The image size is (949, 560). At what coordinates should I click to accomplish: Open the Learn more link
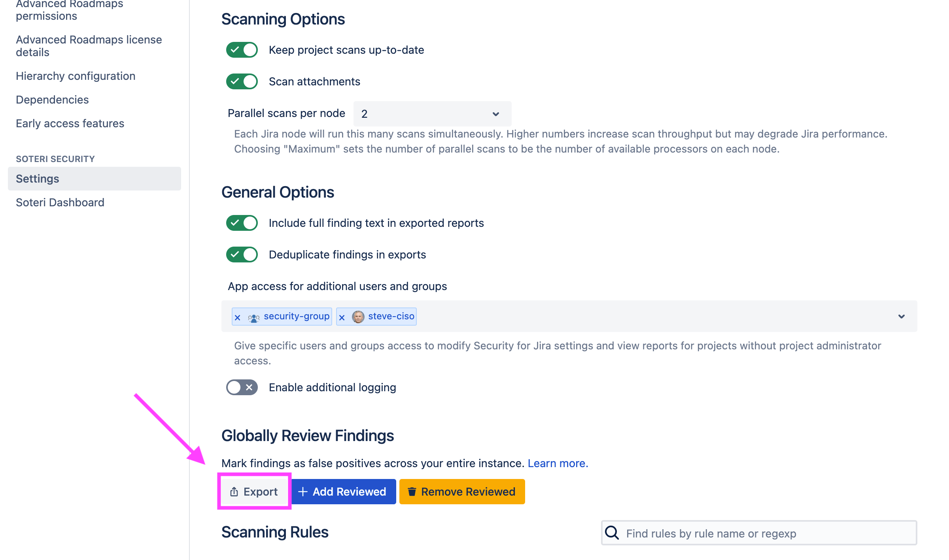point(557,463)
